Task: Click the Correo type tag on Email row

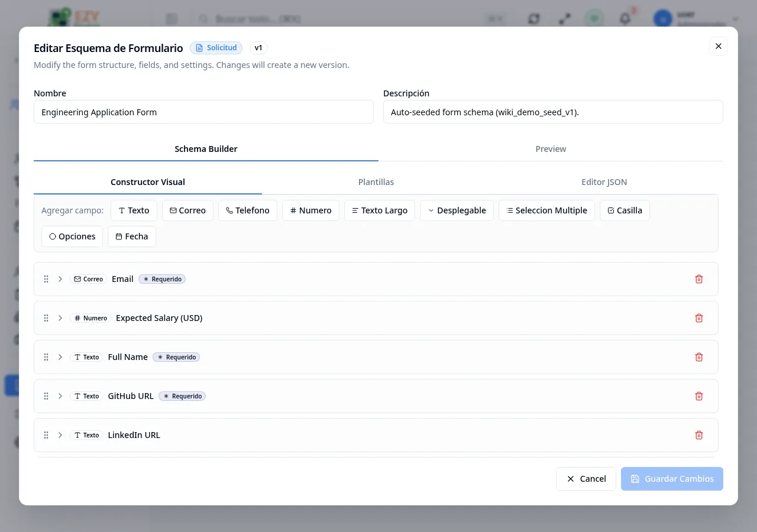Action: [x=88, y=279]
